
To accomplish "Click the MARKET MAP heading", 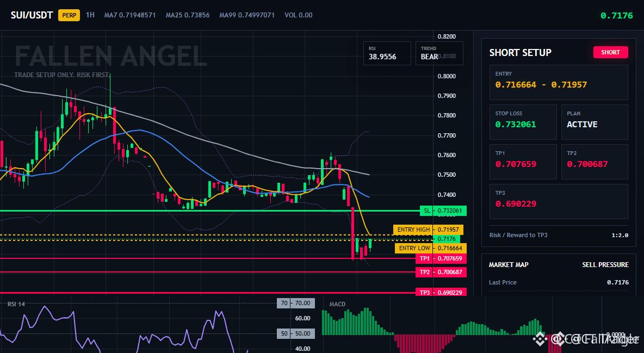I will pos(509,265).
